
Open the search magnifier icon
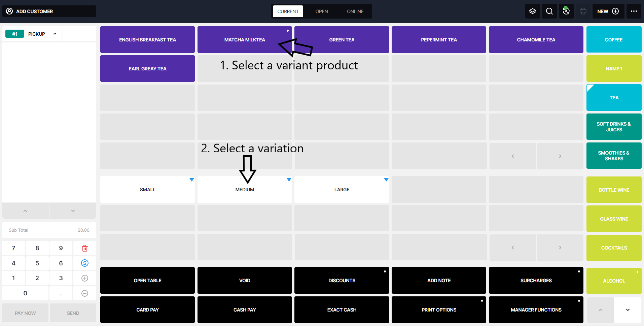pyautogui.click(x=549, y=11)
